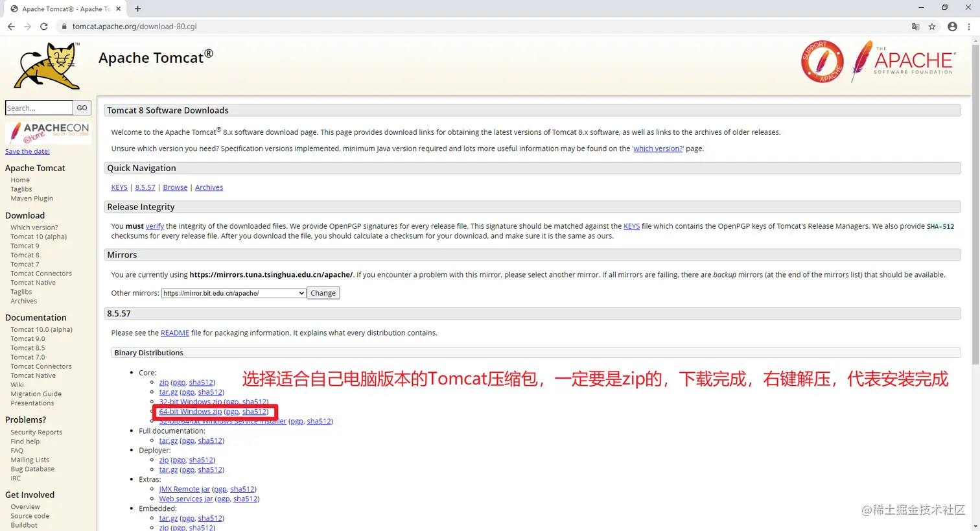Click the Search input field

coord(39,108)
